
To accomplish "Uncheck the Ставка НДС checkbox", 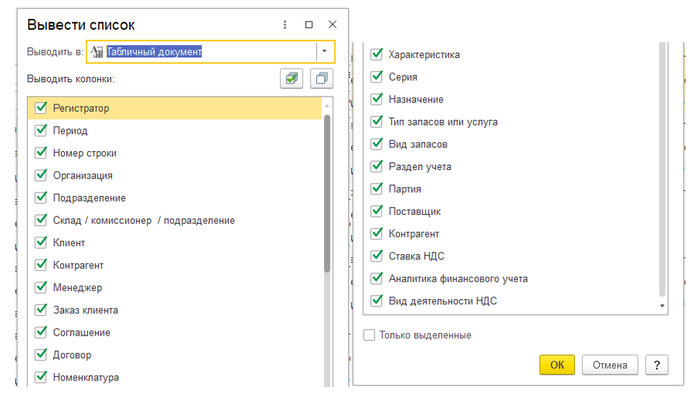I will point(377,256).
